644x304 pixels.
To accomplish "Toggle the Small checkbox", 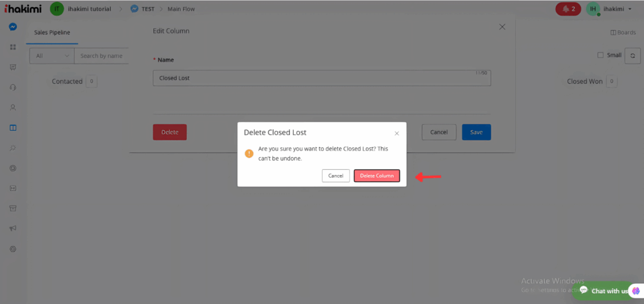I will [x=600, y=55].
